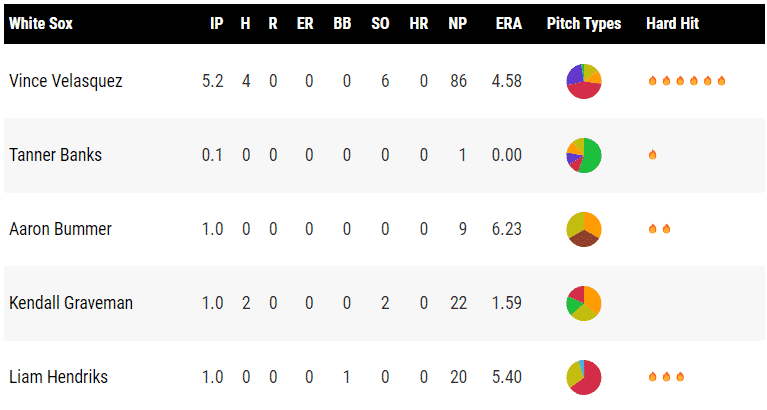Click Vince Velasquez's pitch types pie chart
767x410 pixels.
[x=583, y=81]
